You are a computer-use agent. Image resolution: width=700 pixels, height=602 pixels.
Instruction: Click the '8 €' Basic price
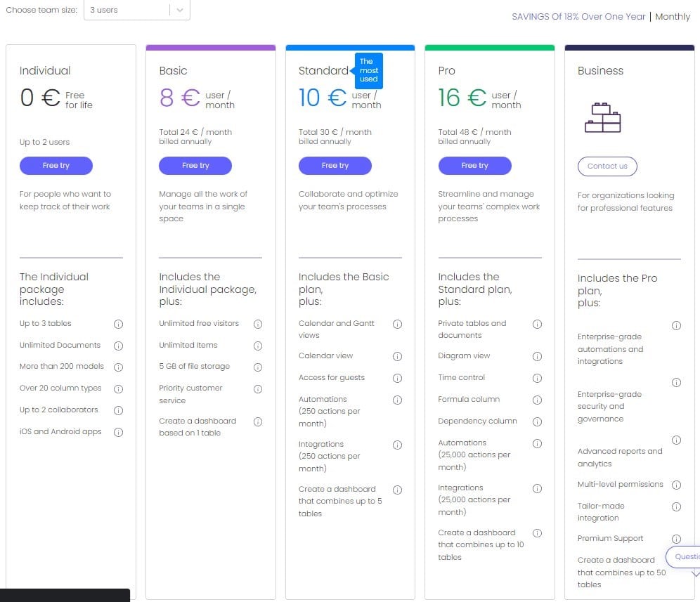179,98
